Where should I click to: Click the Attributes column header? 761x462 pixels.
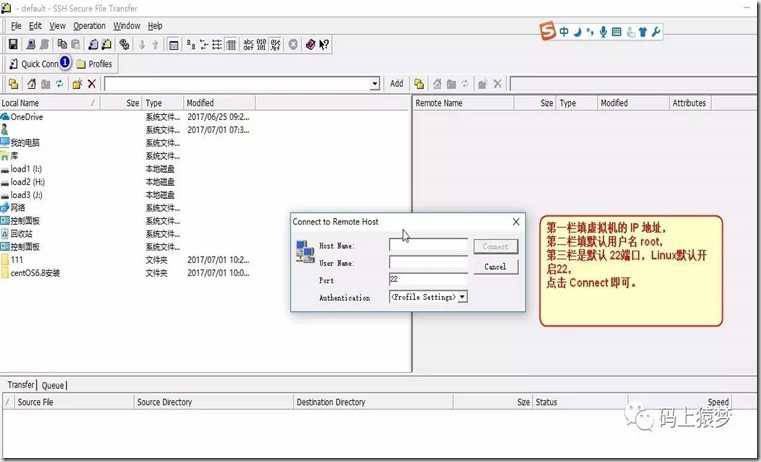689,103
